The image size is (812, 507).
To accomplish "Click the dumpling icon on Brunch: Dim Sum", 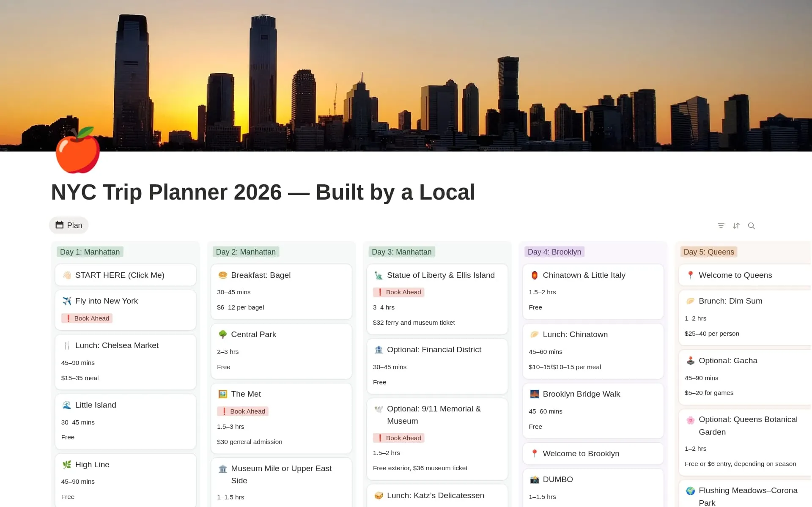I will (x=691, y=301).
